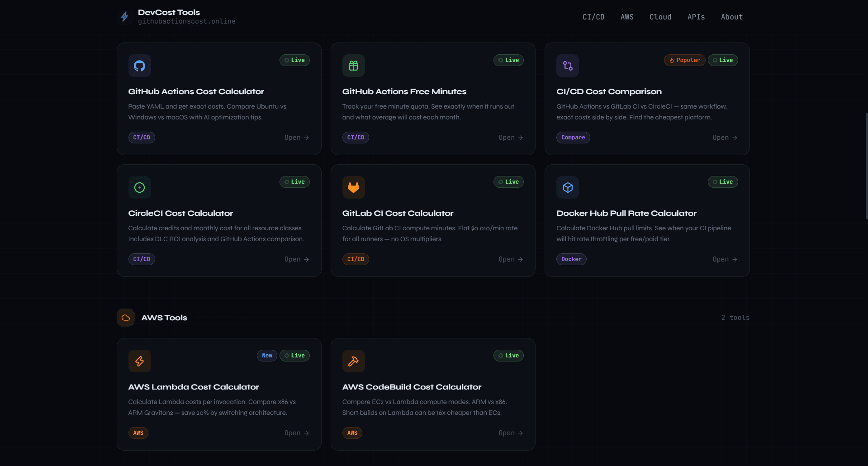This screenshot has width=868, height=466.
Task: Click the Popular badge on CI/CD Cost Comparison
Action: (685, 60)
